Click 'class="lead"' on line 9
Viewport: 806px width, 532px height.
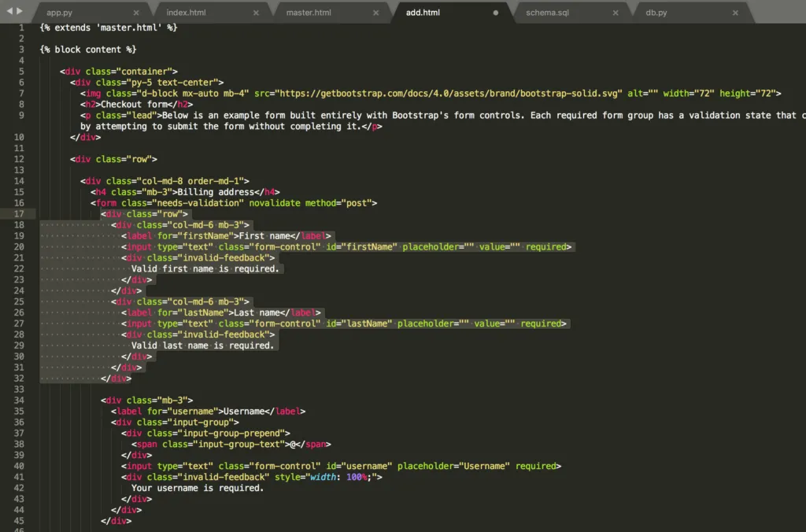(x=126, y=115)
